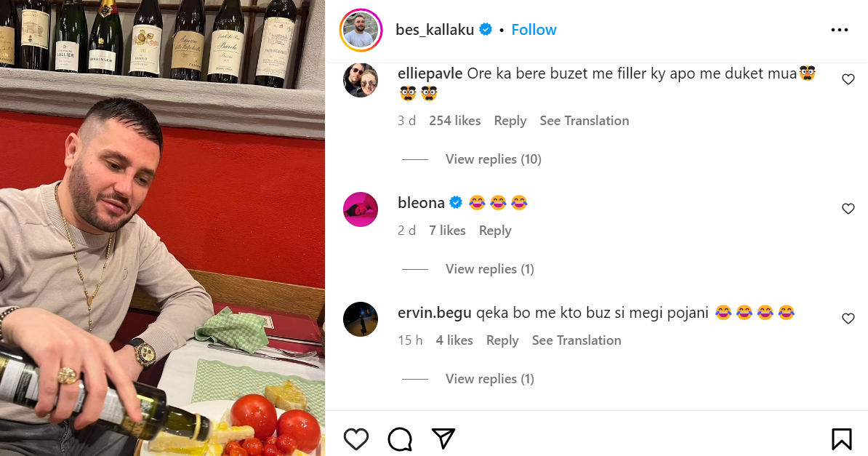This screenshot has width=868, height=456.
Task: Open bes_kallaku profile picture story
Action: (361, 30)
